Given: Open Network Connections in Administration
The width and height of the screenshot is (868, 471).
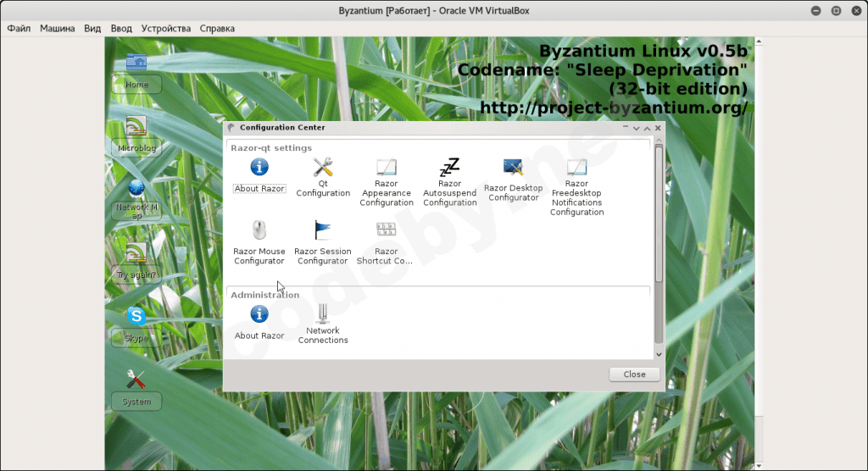Looking at the screenshot, I should [323, 324].
